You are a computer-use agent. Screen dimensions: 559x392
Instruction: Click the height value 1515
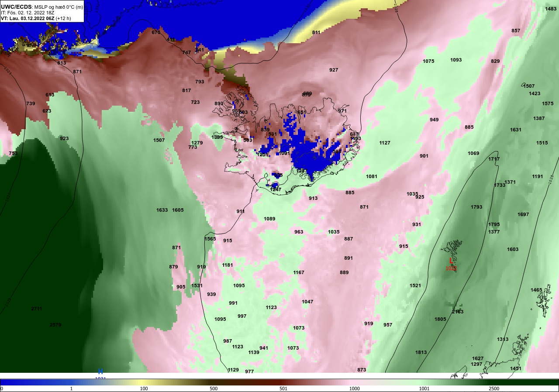(542, 143)
